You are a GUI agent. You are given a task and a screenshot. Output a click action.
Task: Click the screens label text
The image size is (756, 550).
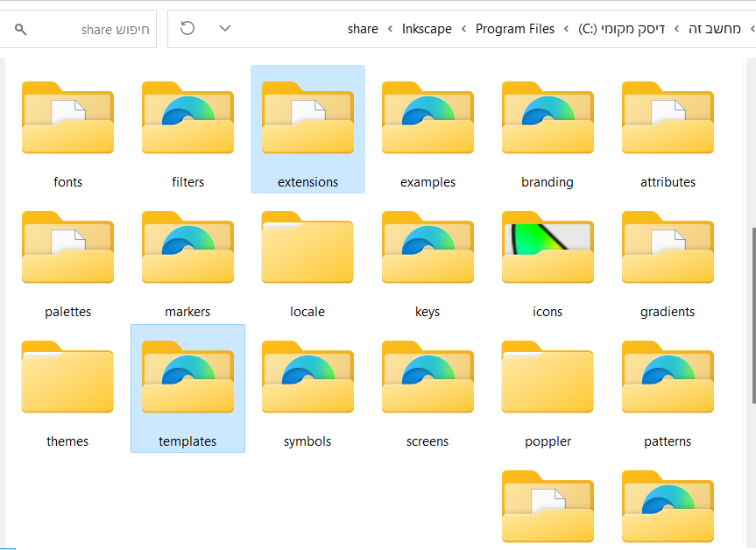click(x=427, y=441)
